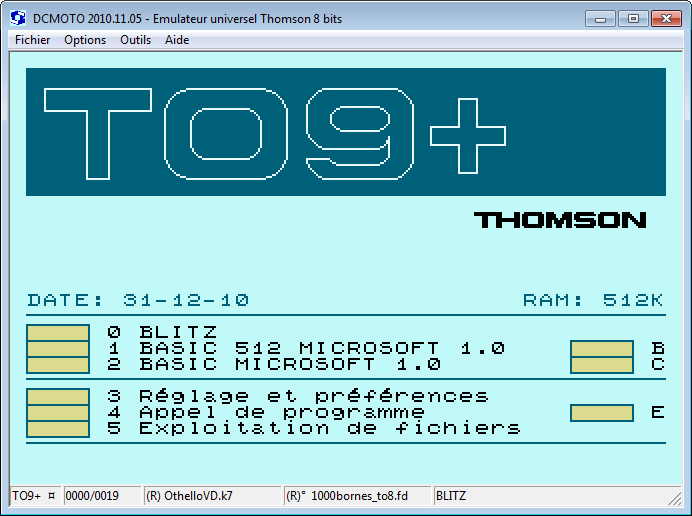Click yellow box beside entry 2 BASIC MICROSOFT
The image size is (692, 516).
coord(58,365)
